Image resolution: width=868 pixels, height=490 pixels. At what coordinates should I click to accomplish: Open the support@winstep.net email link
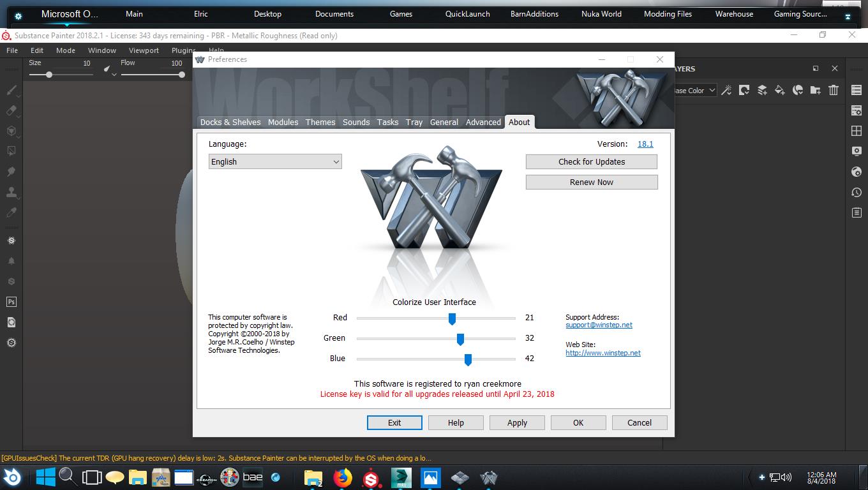point(599,325)
